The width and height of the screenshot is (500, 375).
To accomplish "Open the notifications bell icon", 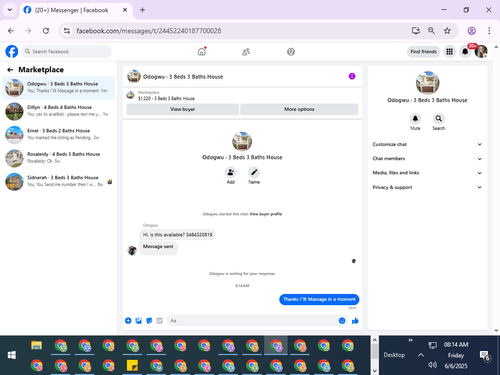I will pos(465,52).
